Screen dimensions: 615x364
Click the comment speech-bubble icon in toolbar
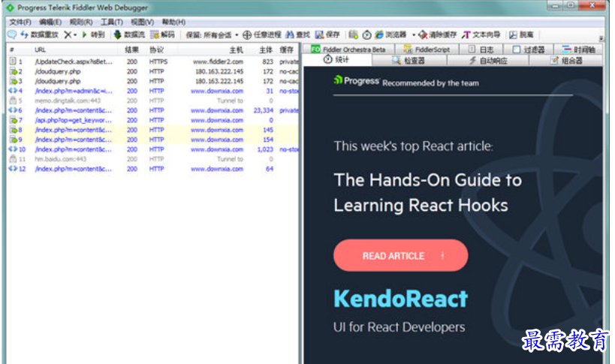click(x=12, y=35)
